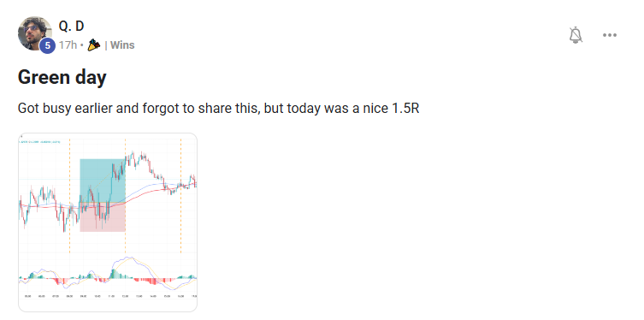Click the chart's time axis labels
The height and width of the screenshot is (320, 644).
coord(109,296)
